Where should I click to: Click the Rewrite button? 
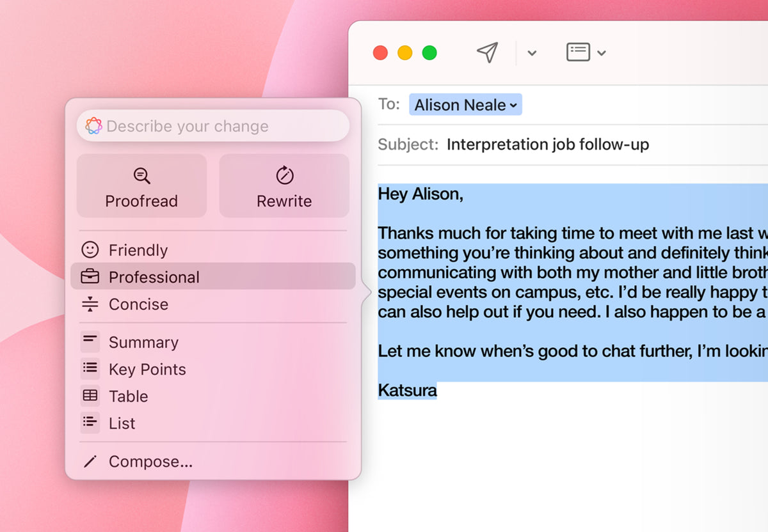click(284, 185)
